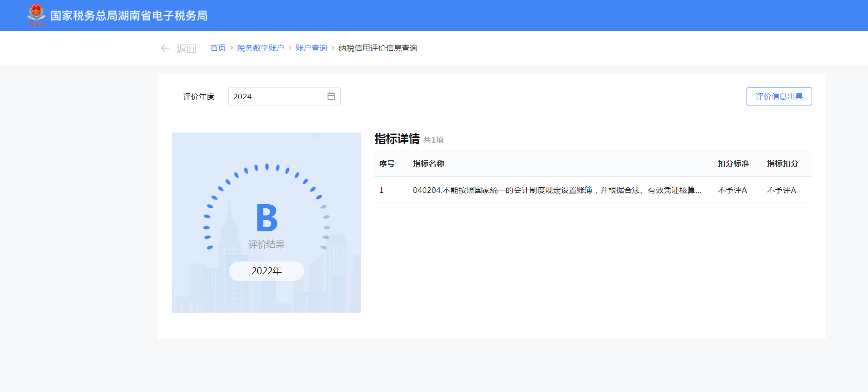This screenshot has width=868, height=392.
Task: Open 税务数字账户 breadcrumb link
Action: tap(260, 48)
